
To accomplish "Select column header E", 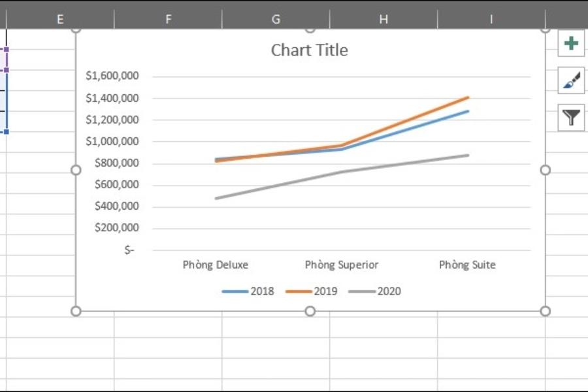I will 59,19.
